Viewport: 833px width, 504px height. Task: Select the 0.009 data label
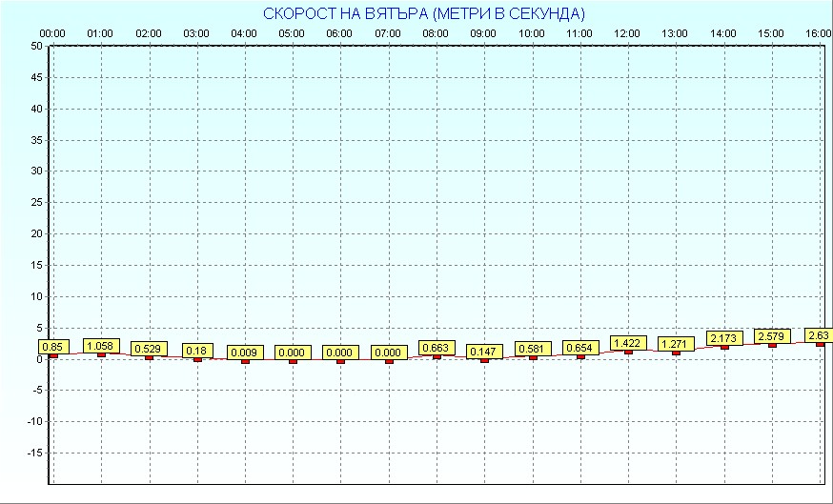[245, 352]
